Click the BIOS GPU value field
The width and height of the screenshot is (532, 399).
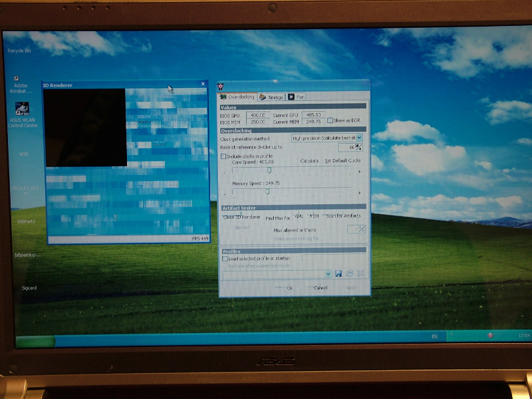[x=258, y=115]
